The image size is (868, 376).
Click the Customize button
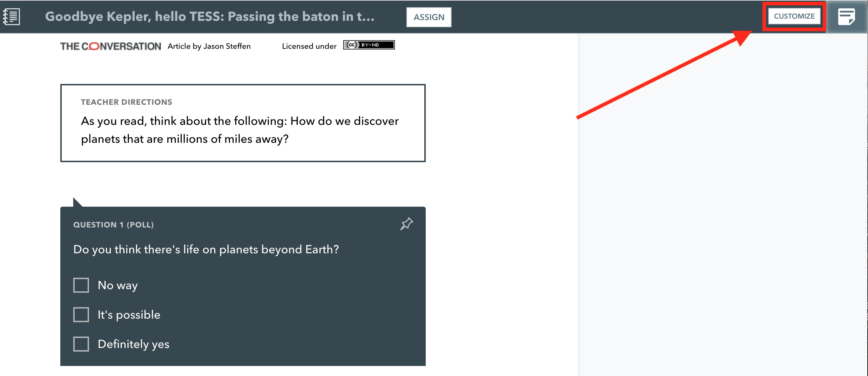click(794, 16)
